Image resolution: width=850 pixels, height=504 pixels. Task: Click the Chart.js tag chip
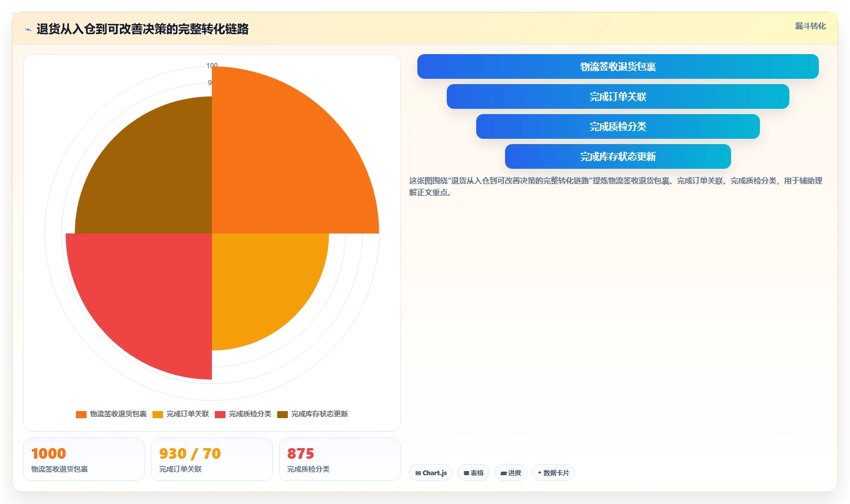(x=431, y=473)
